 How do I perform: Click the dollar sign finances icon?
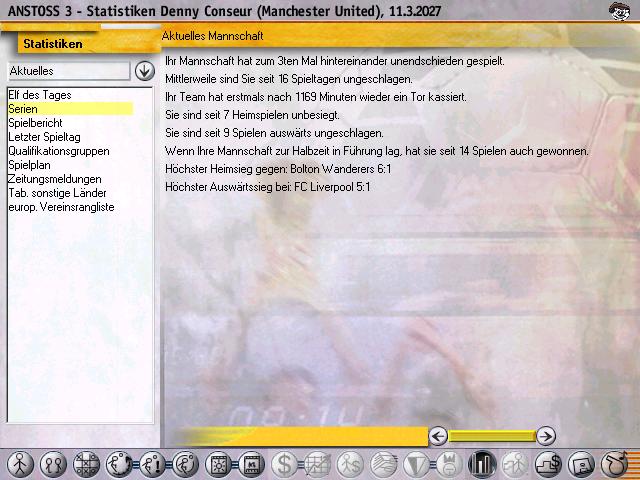[x=285, y=464]
